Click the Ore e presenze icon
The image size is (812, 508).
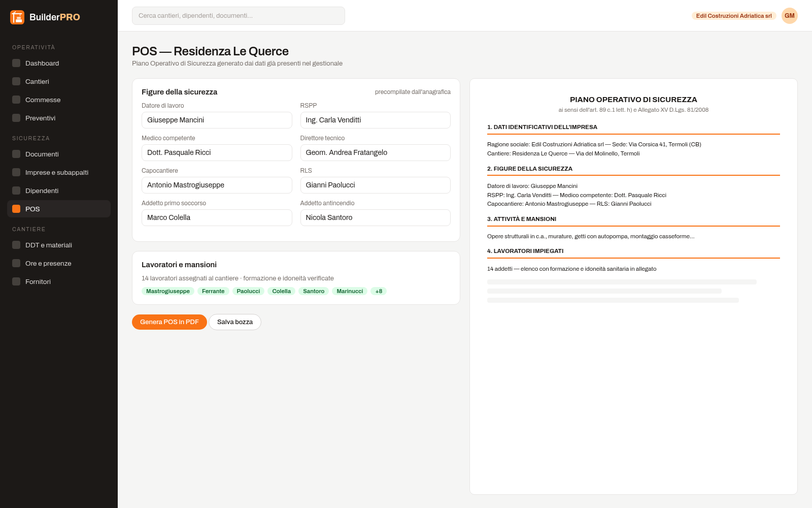(16, 263)
